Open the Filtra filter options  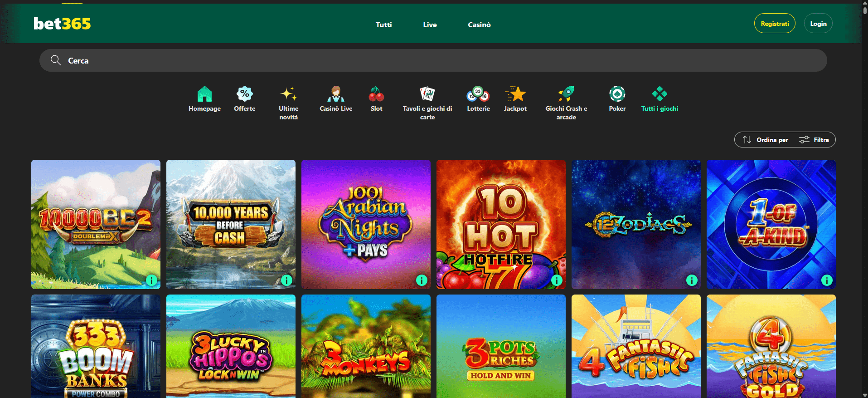pos(814,140)
